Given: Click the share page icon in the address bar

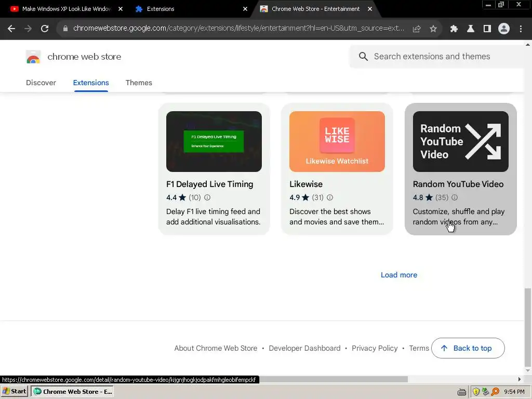Looking at the screenshot, I should tap(417, 29).
